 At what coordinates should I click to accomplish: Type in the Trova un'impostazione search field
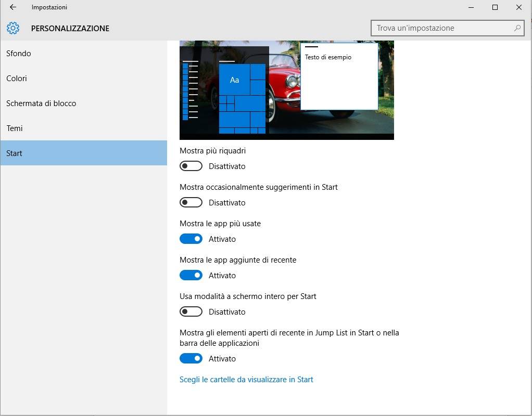coord(442,28)
